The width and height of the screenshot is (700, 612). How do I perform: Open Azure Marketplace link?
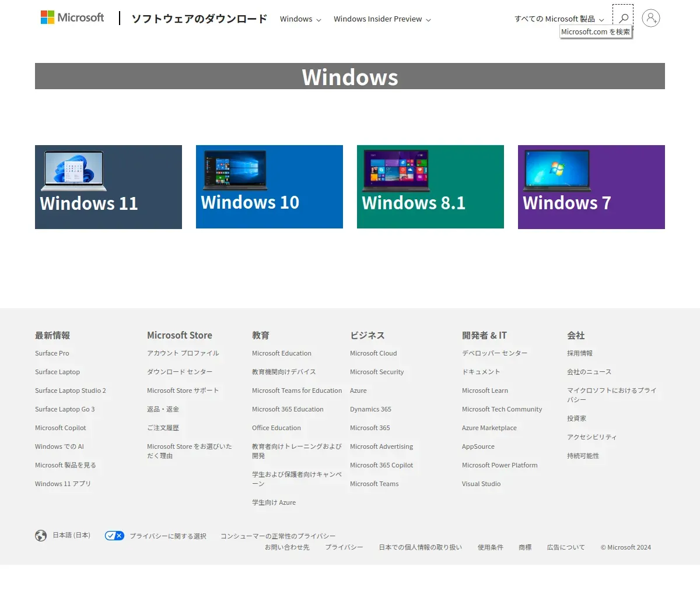[489, 428]
